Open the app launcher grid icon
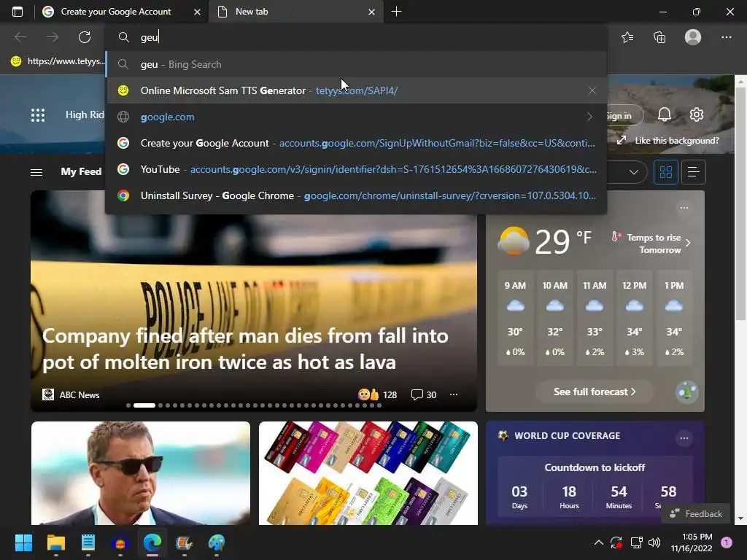 pos(38,114)
